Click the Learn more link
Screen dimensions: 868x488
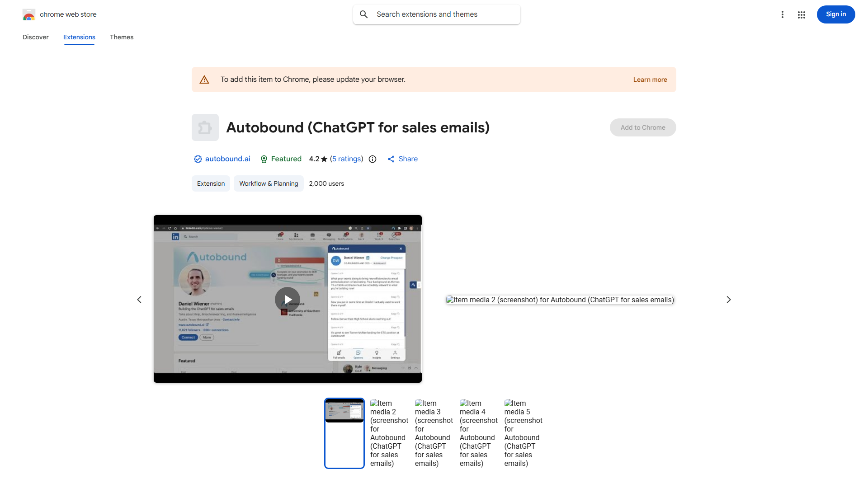tap(650, 79)
